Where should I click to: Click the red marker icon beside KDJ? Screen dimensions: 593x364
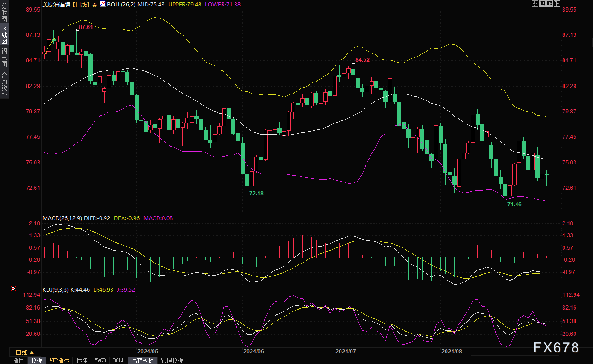(13, 289)
